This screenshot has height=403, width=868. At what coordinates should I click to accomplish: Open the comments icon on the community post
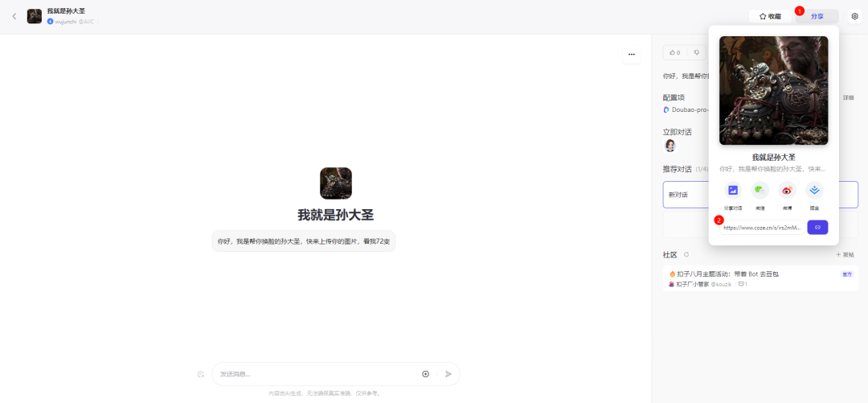tap(743, 285)
